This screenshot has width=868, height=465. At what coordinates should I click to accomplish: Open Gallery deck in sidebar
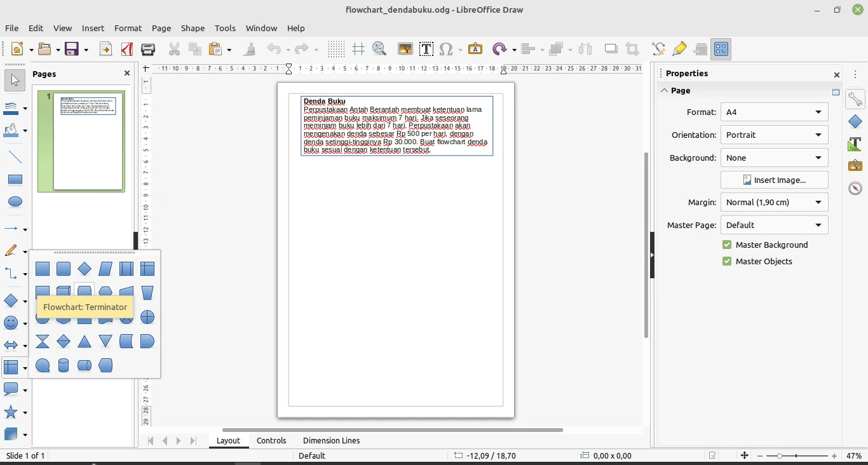[855, 166]
